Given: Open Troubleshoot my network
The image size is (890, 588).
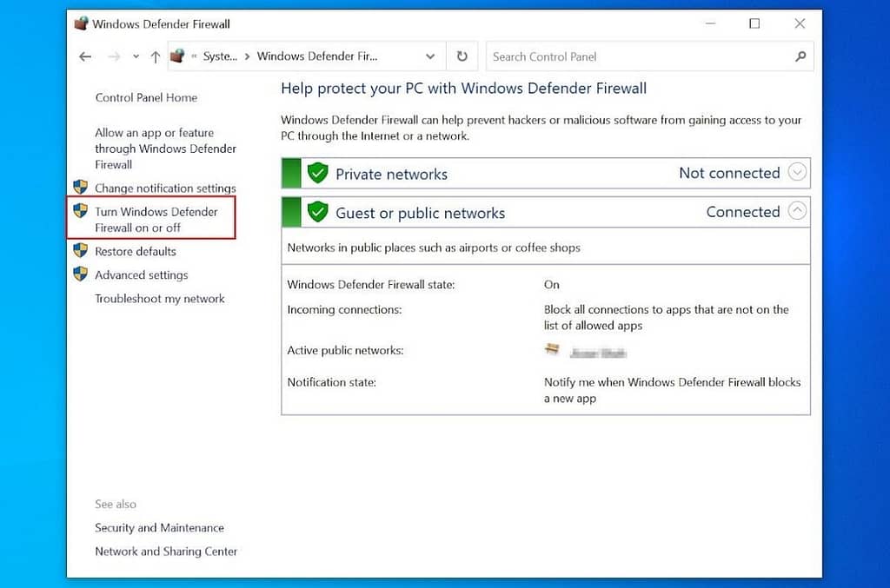Looking at the screenshot, I should click(x=160, y=299).
